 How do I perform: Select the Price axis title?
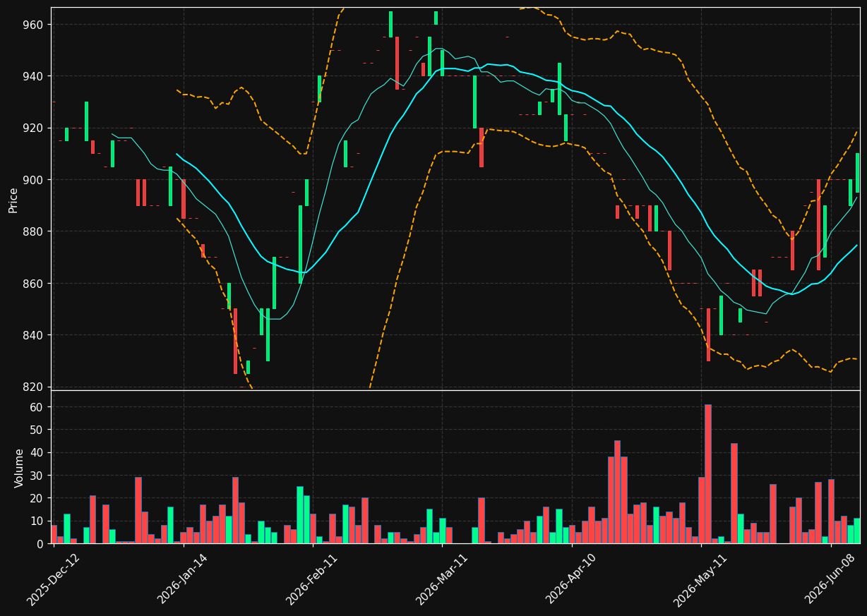[x=13, y=200]
